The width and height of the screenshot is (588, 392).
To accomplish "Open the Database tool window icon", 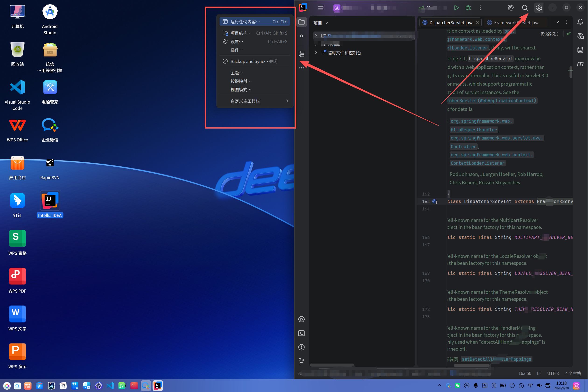I will [580, 50].
